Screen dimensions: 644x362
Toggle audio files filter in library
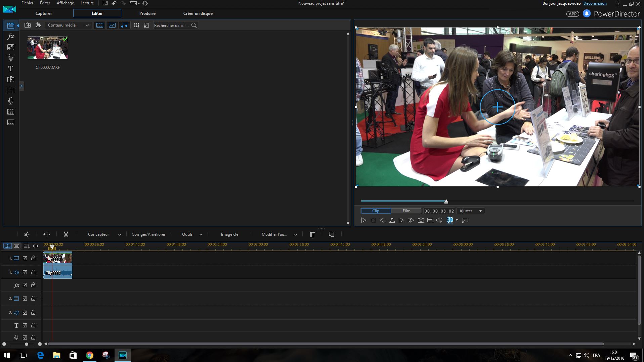pyautogui.click(x=124, y=25)
